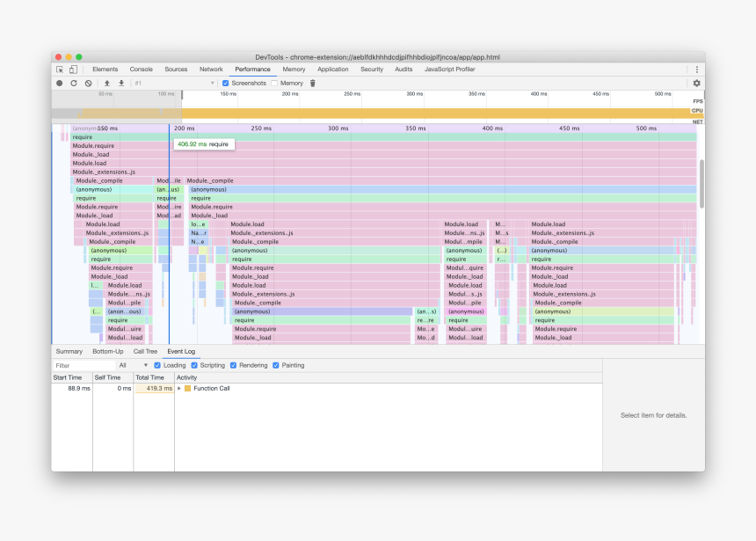Uncheck the Scripting filter checkbox
This screenshot has width=756, height=541.
click(x=195, y=365)
